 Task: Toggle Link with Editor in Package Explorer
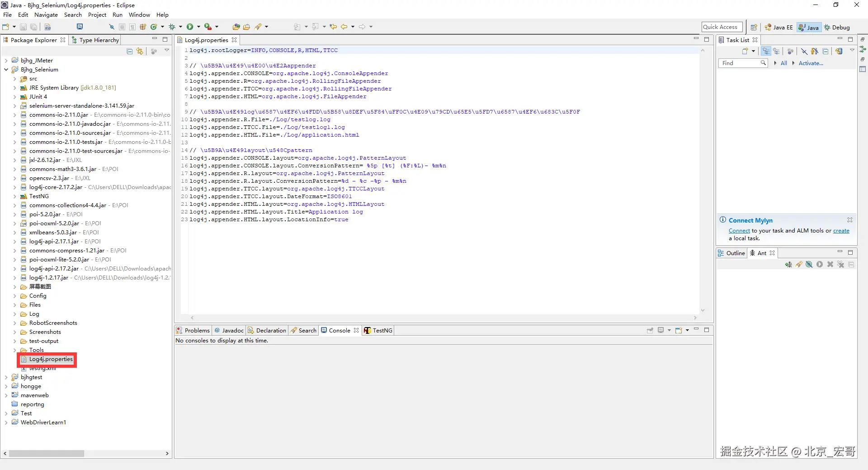click(140, 51)
